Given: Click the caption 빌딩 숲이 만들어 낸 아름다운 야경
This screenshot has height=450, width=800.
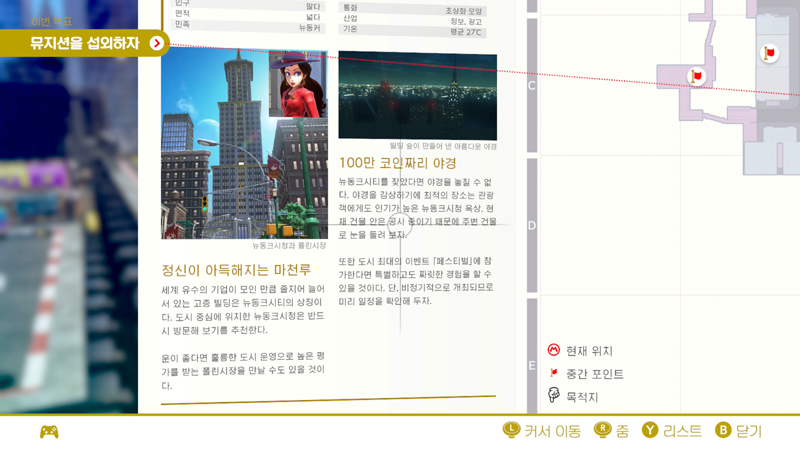Looking at the screenshot, I should pyautogui.click(x=443, y=146).
